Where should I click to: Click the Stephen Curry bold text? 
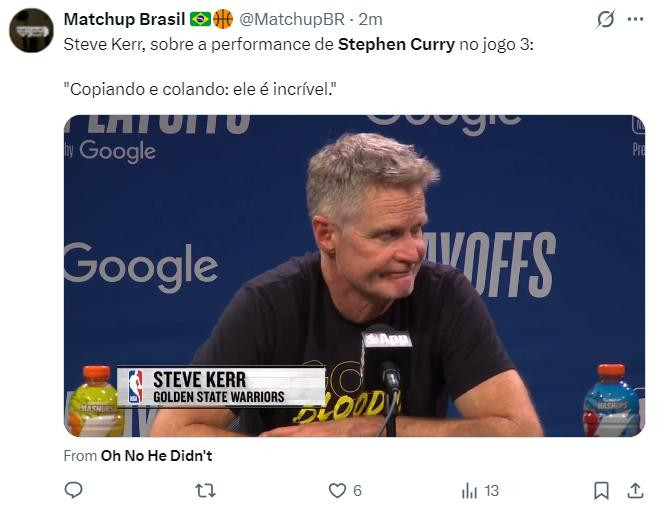(396, 44)
